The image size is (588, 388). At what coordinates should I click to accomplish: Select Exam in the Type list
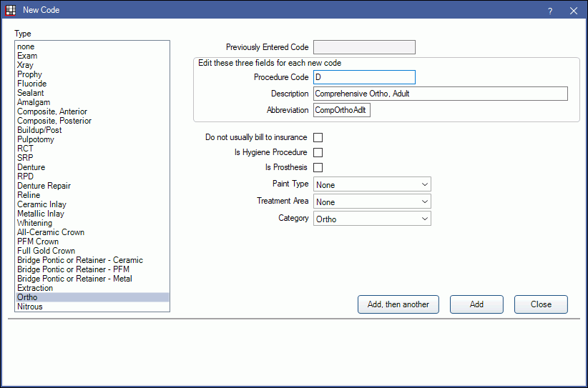27,56
